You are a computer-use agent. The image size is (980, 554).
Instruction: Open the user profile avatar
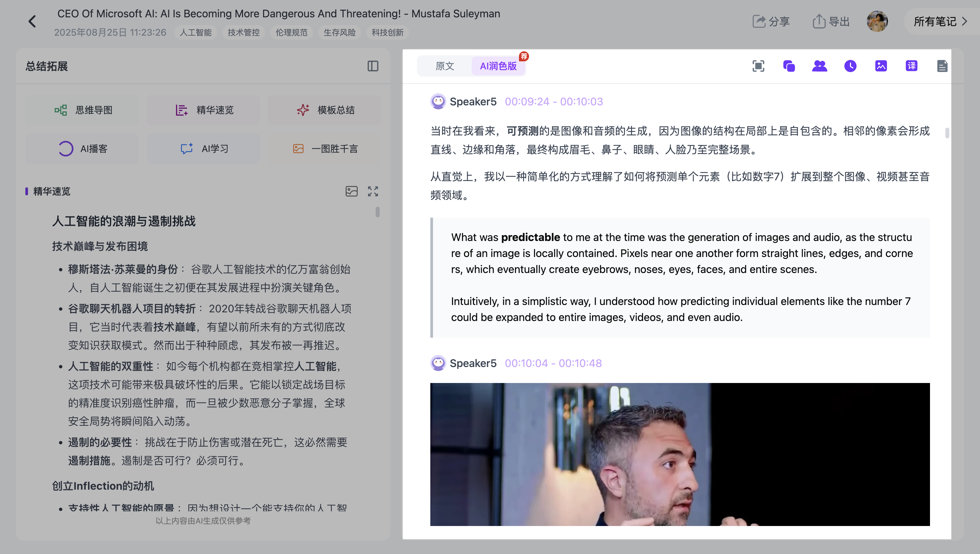point(877,21)
